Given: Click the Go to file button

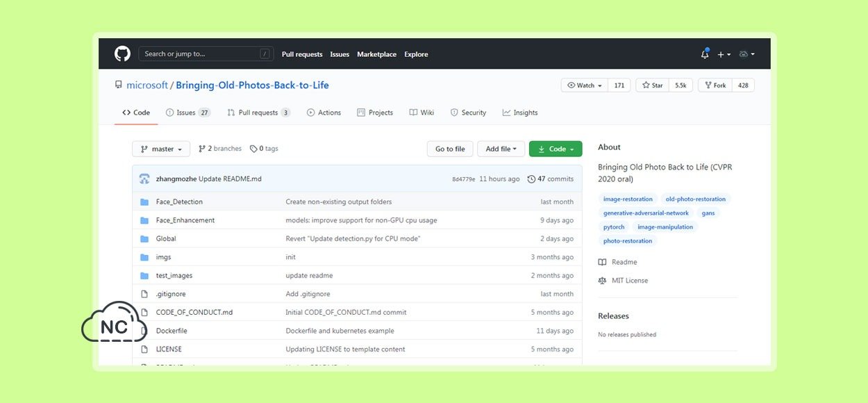Looking at the screenshot, I should tap(450, 149).
